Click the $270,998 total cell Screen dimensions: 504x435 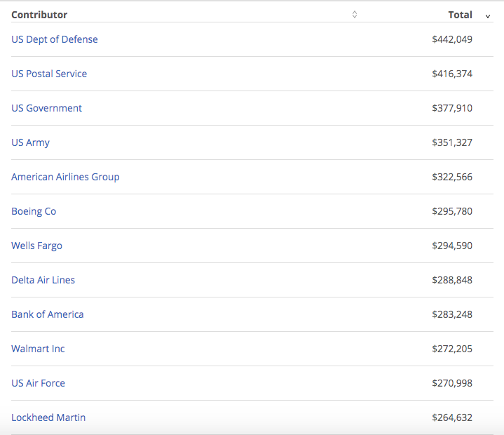pos(452,383)
